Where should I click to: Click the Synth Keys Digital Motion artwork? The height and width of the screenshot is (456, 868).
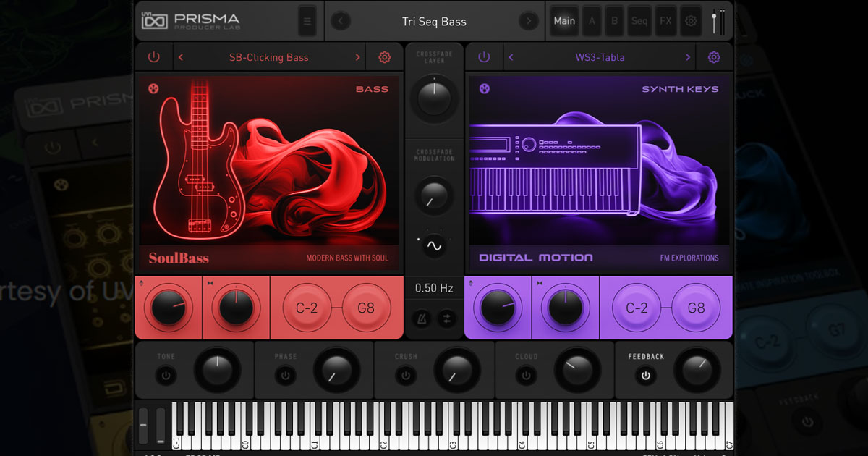pyautogui.click(x=599, y=173)
